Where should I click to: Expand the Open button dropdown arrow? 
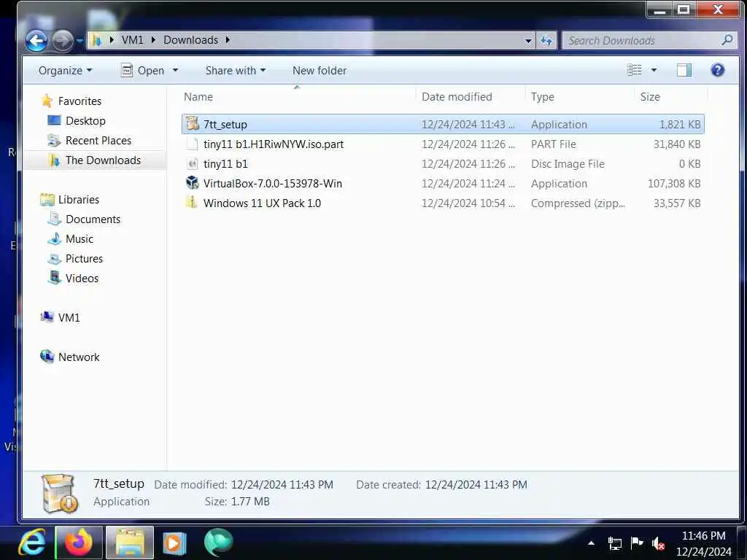coord(175,71)
